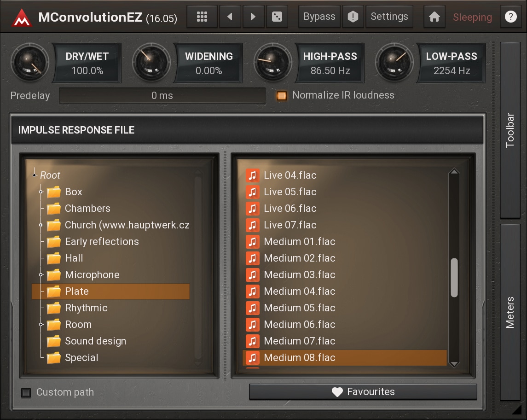Screen dimensions: 527x420
Task: Open the help question mark
Action: click(x=510, y=17)
